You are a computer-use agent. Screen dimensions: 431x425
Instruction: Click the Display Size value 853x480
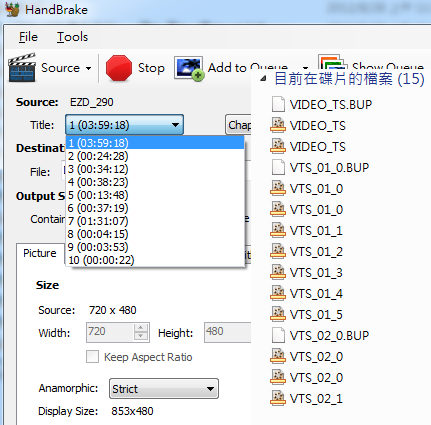pos(132,411)
